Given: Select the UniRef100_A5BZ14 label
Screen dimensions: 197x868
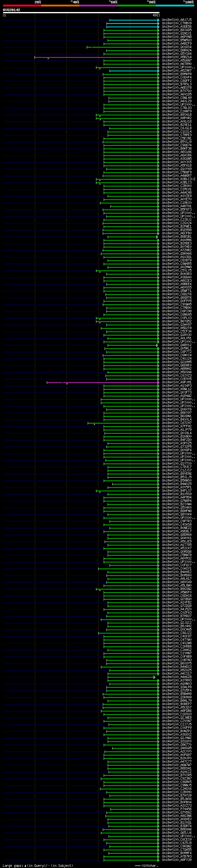Looking at the screenshot, I should 177,57.
